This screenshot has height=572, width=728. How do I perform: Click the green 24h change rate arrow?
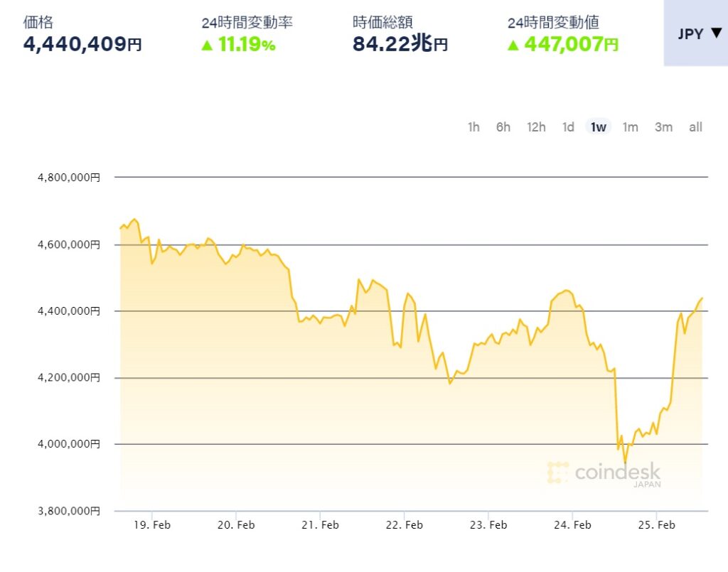click(207, 45)
